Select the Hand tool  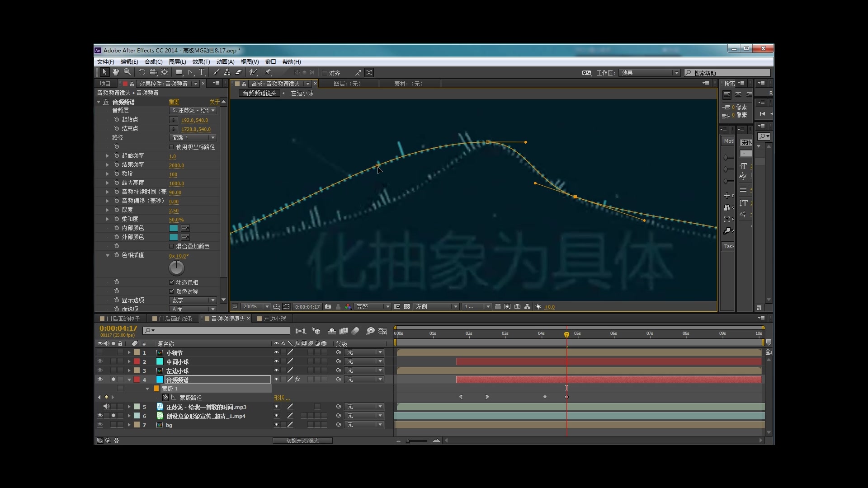pyautogui.click(x=116, y=72)
